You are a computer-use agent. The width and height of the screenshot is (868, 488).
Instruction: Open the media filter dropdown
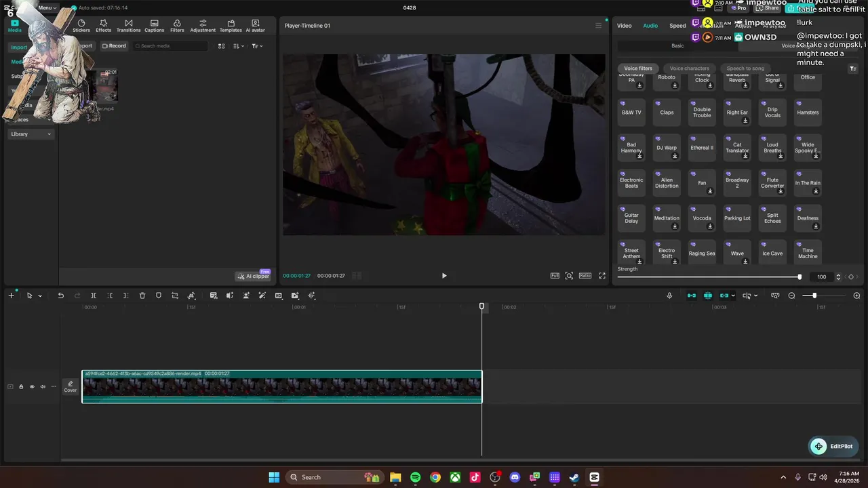tap(257, 46)
